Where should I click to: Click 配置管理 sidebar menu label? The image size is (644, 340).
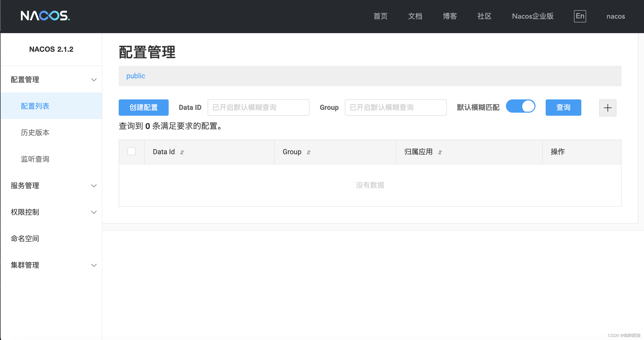pyautogui.click(x=25, y=80)
